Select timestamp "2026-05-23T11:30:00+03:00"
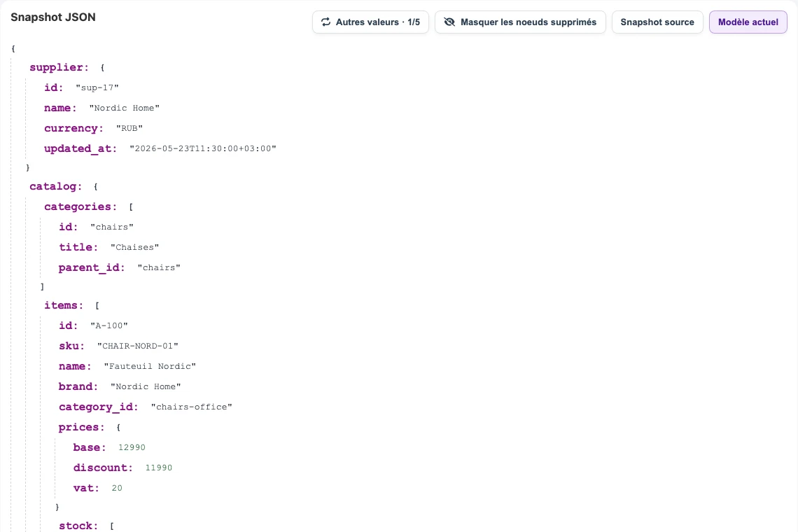Viewport: 798px width, 532px height. click(x=202, y=148)
